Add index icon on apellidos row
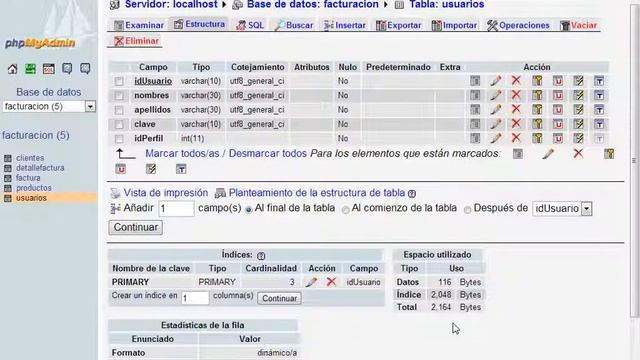Screen dimensions: 640x360 (578, 109)
